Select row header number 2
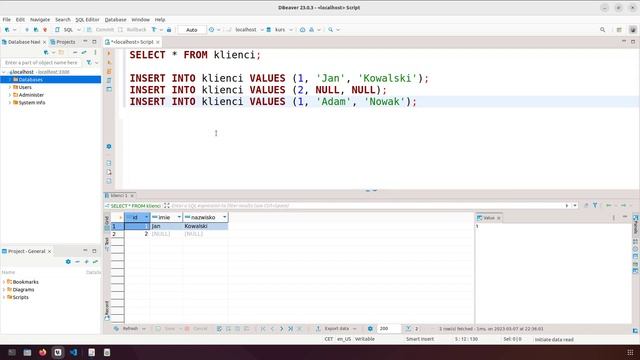Viewport: 640px width, 360px height. (x=117, y=234)
